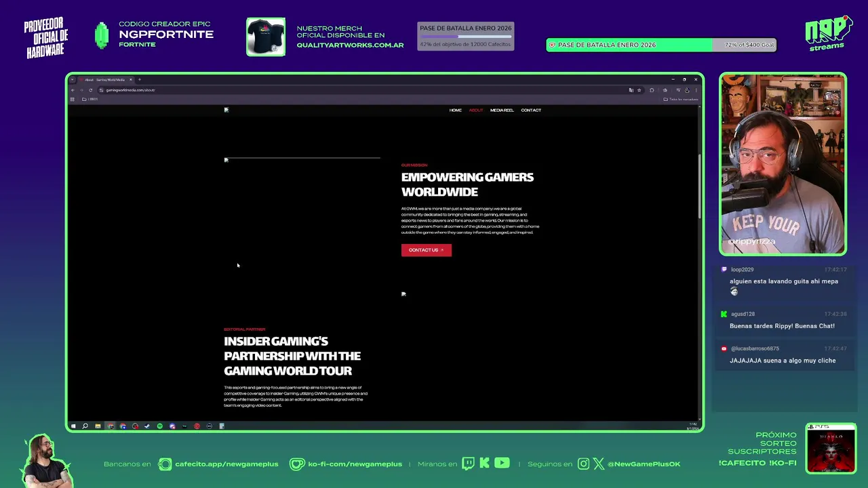Viewport: 868px width, 488px height.
Task: Open a new browser tab with plus
Action: pyautogui.click(x=140, y=79)
